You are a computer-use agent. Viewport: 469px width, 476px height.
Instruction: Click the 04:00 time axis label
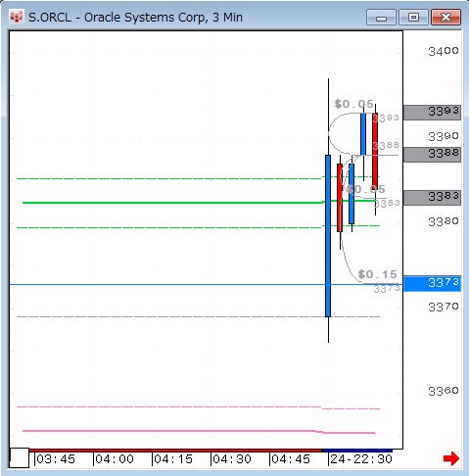[115, 459]
